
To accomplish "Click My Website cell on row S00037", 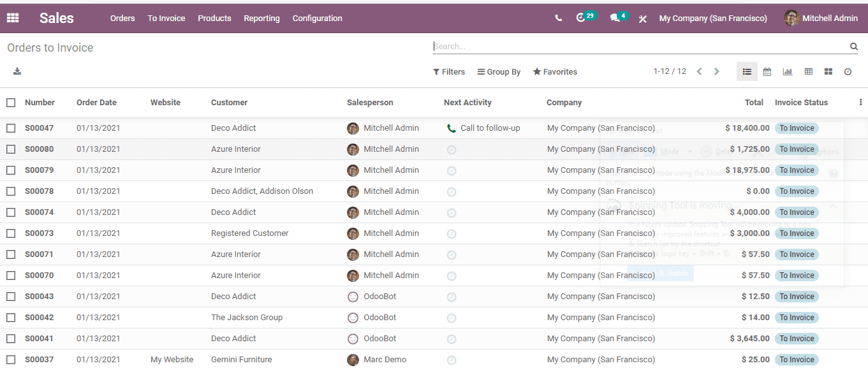I will [172, 360].
